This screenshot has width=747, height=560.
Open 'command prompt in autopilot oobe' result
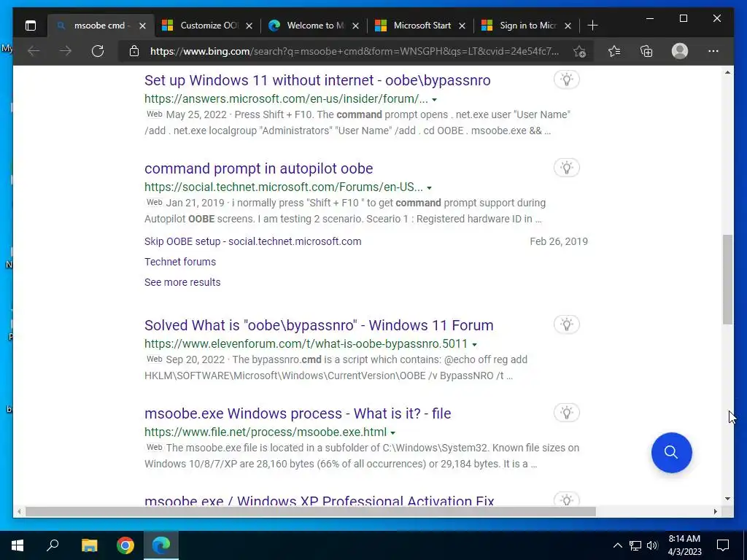pyautogui.click(x=259, y=168)
